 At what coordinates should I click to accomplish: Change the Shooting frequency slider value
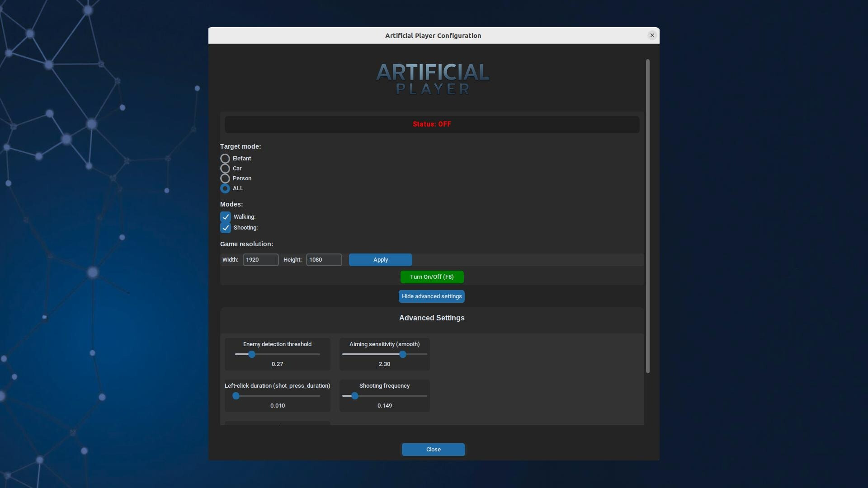[x=354, y=396]
